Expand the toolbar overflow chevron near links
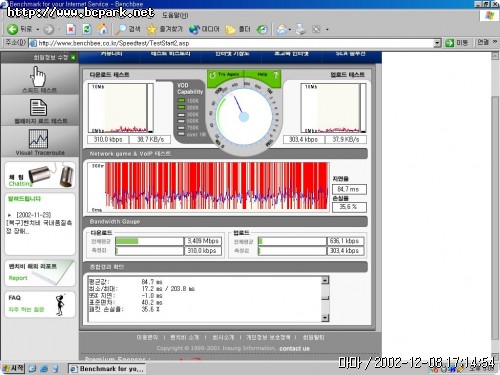This screenshot has width=500, height=375. click(495, 42)
